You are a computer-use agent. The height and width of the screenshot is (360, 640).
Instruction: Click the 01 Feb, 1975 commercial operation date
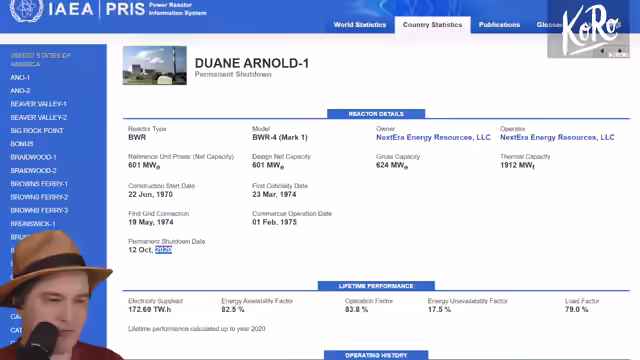click(x=274, y=222)
